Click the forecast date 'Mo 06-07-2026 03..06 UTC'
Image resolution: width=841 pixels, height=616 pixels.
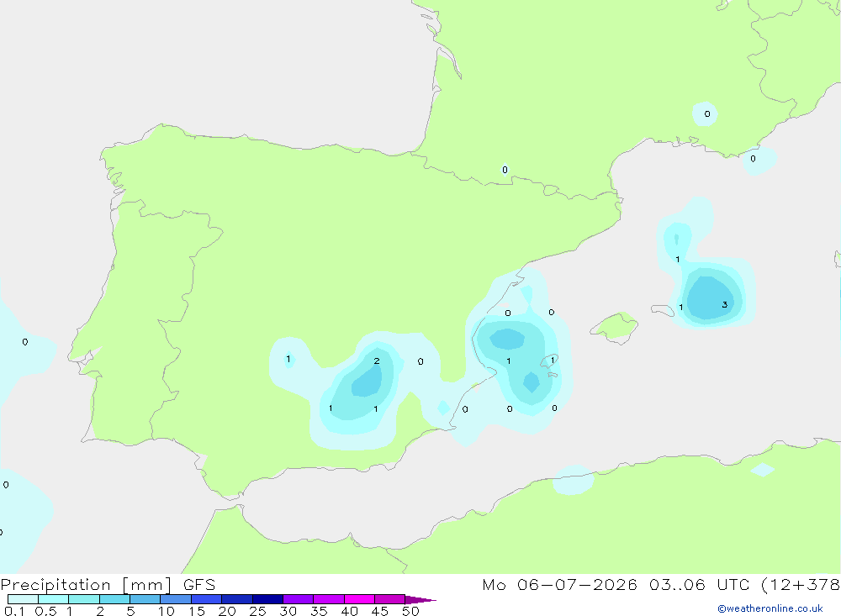616,585
